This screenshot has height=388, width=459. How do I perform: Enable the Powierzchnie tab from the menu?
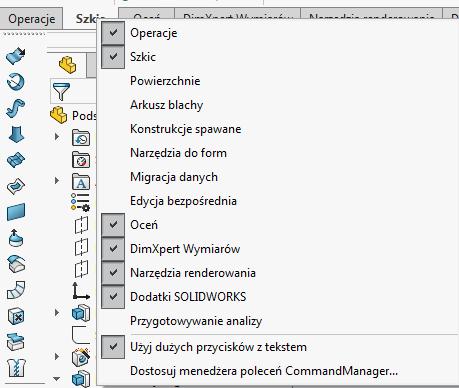(x=165, y=81)
